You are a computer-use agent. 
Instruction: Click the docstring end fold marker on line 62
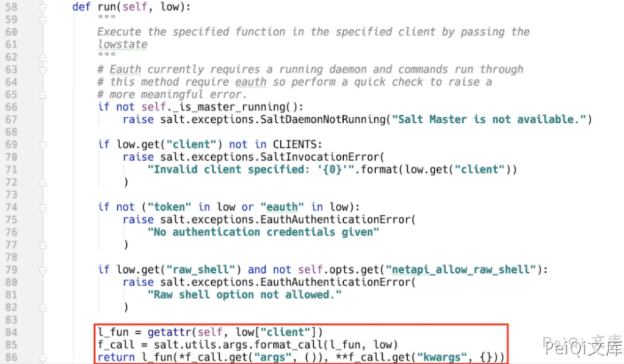(x=43, y=58)
